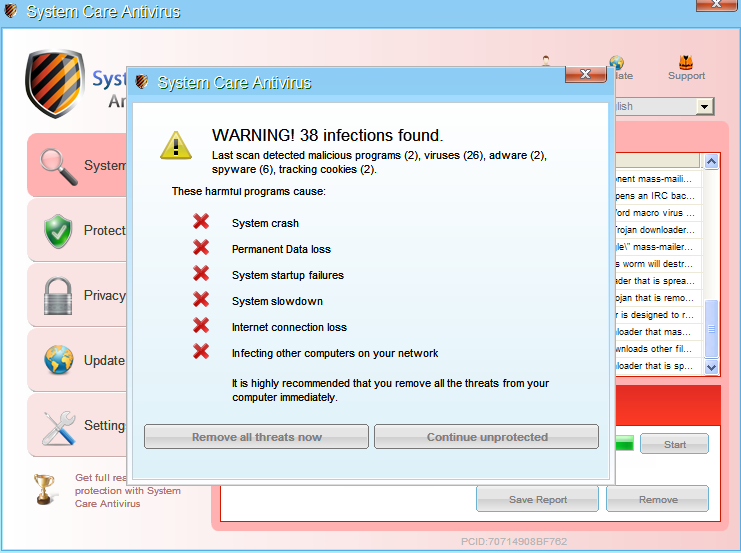Click the green shield Protection icon
This screenshot has height=553, width=741.
coord(58,231)
